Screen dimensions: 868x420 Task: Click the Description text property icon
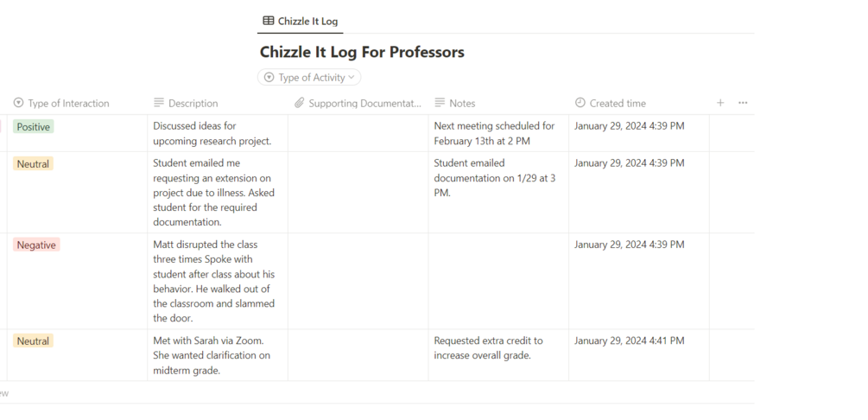pyautogui.click(x=159, y=104)
